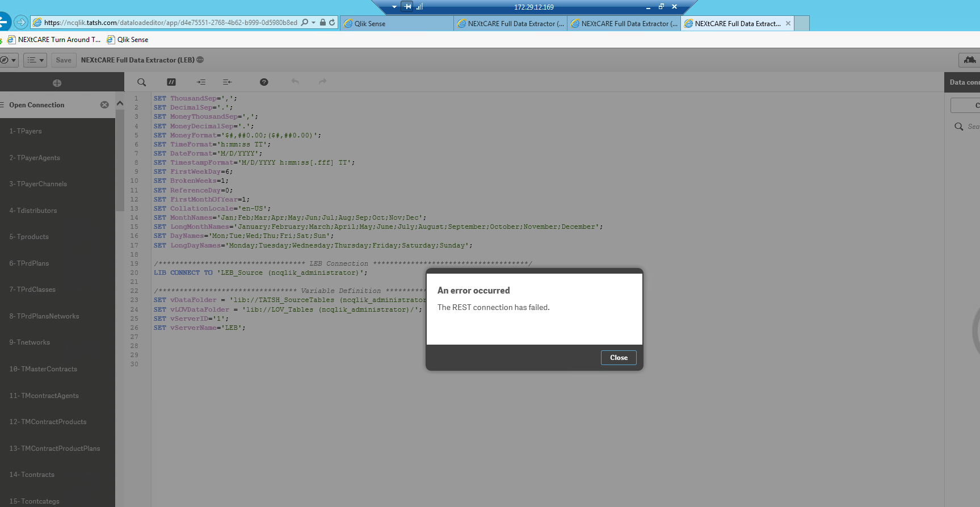Select the 8-TPrdPlansNetworks script section
Viewport: 980px width, 507px height.
57,316
